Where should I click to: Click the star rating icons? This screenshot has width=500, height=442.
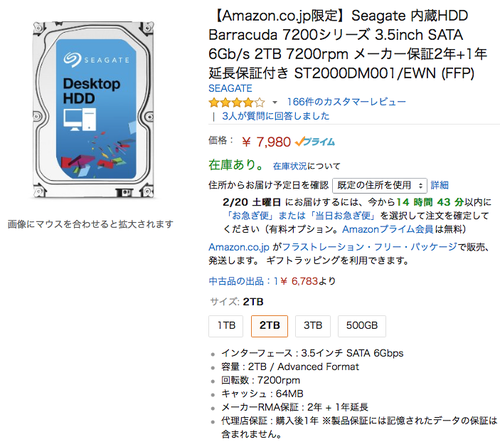237,102
